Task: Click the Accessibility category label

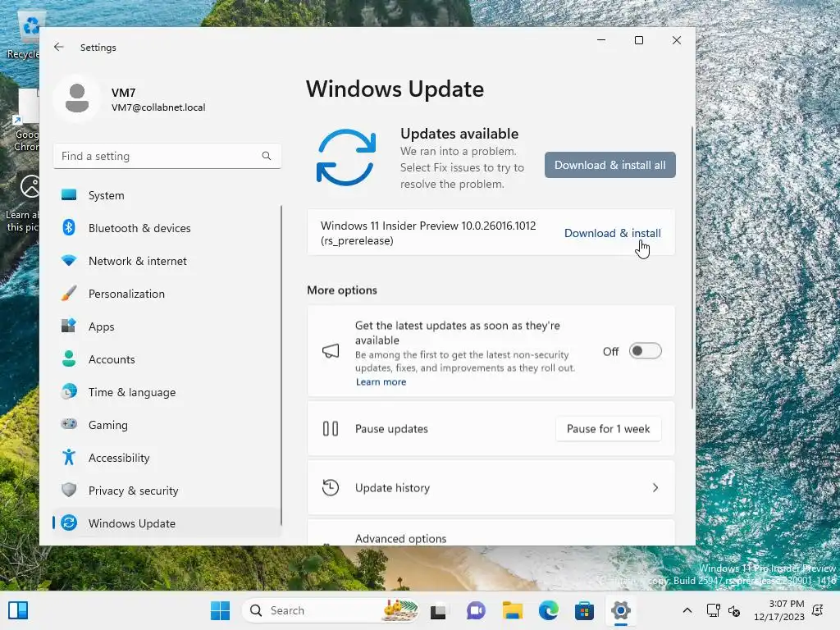Action: 119,458
